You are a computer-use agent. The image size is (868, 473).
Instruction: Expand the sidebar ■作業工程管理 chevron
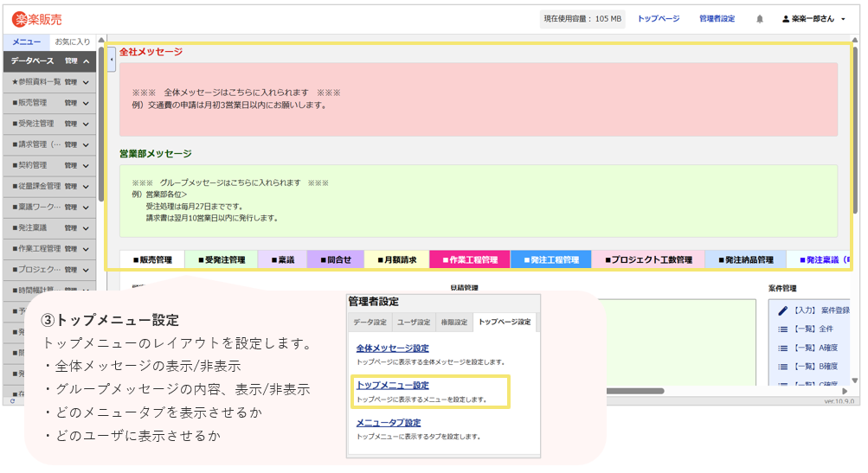pyautogui.click(x=86, y=249)
